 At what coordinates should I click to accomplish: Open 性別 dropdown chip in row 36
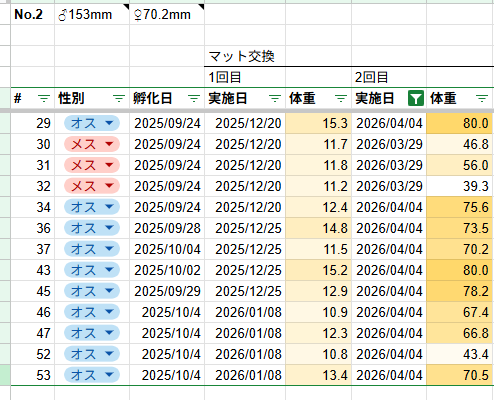[x=92, y=228]
